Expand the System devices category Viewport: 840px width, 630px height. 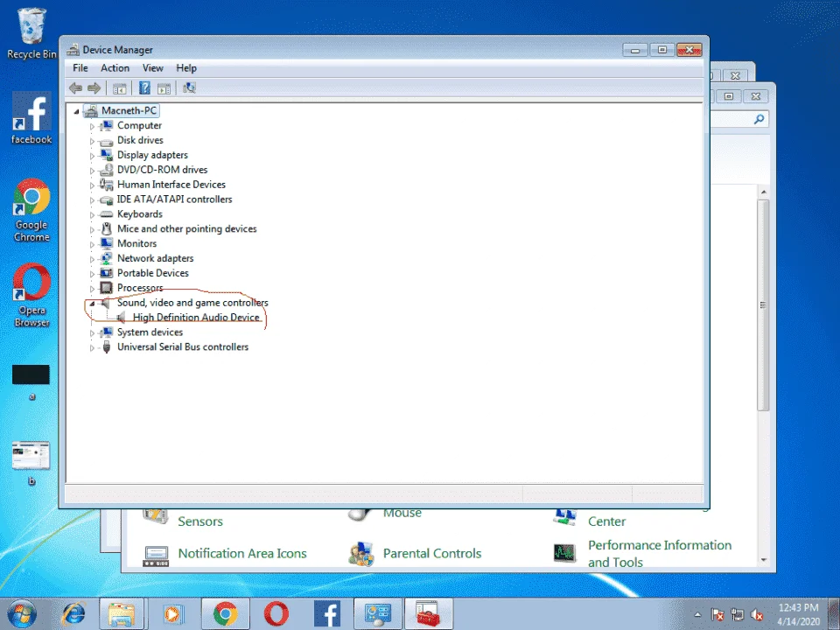[x=92, y=333]
